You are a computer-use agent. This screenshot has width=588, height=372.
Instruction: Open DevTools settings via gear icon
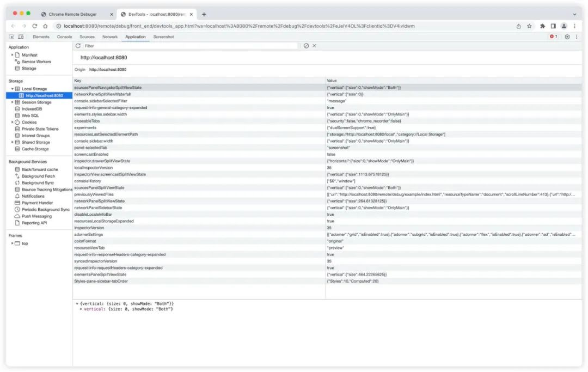click(567, 36)
